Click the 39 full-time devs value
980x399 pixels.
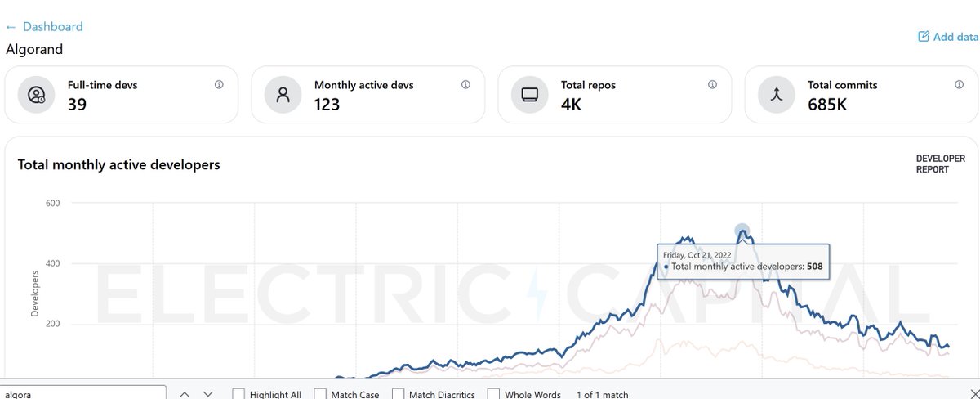[77, 104]
